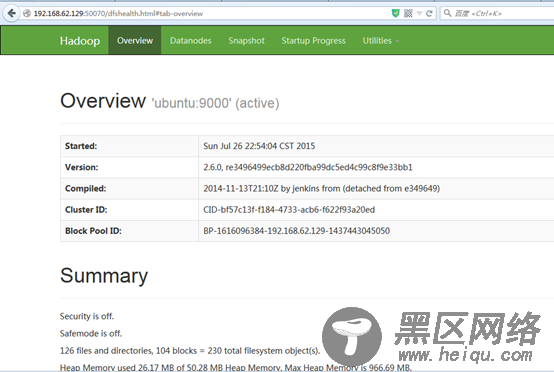Expand the address bar history dropdown arrow
This screenshot has width=554, height=372.
(419, 13)
